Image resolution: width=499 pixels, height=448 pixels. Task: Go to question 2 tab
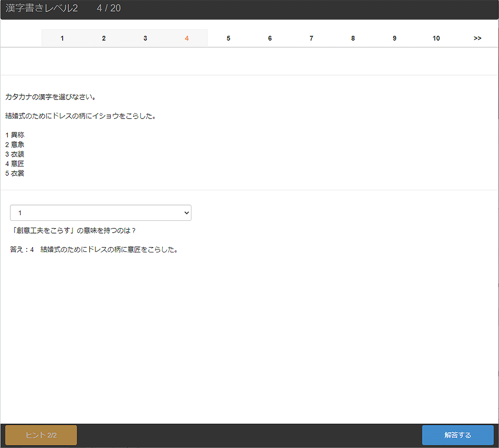pos(104,38)
